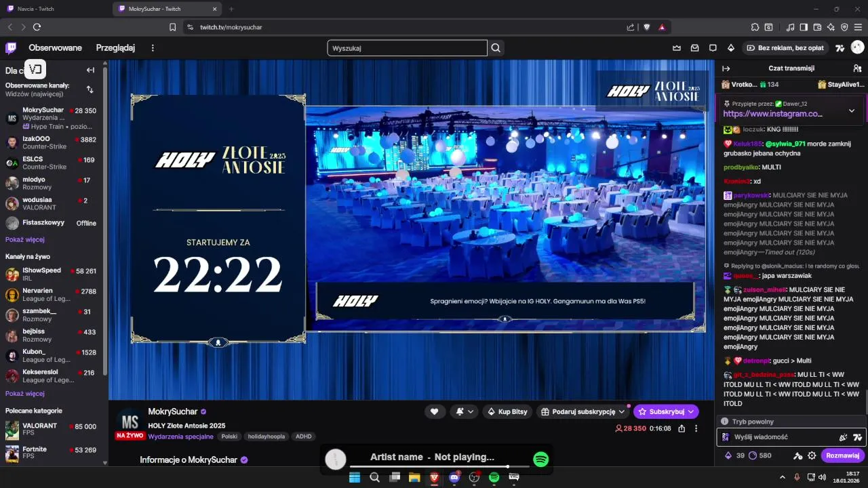Open moderator sword tools icon

coord(797,455)
